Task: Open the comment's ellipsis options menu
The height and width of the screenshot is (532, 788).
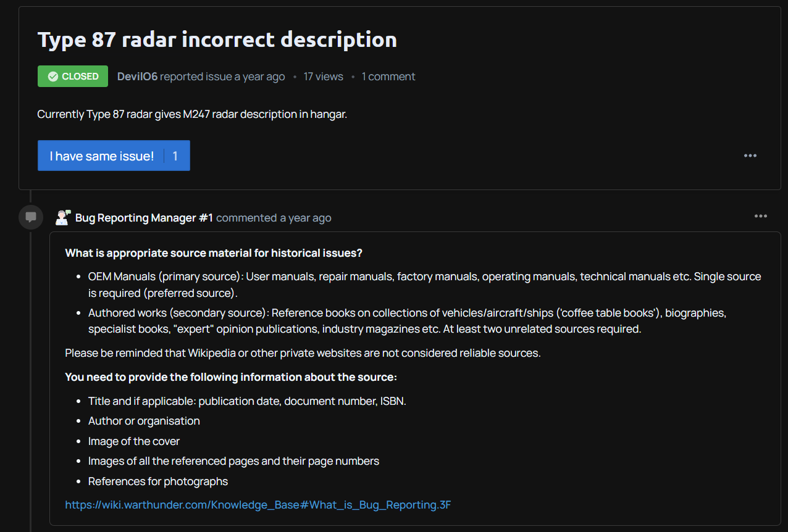Action: [760, 216]
